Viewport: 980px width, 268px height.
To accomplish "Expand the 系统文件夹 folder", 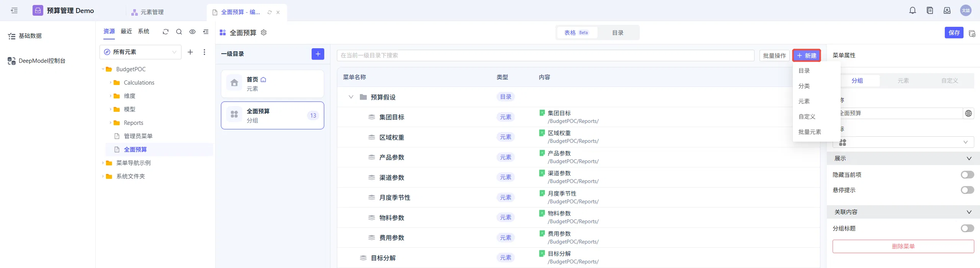I will click(x=103, y=176).
